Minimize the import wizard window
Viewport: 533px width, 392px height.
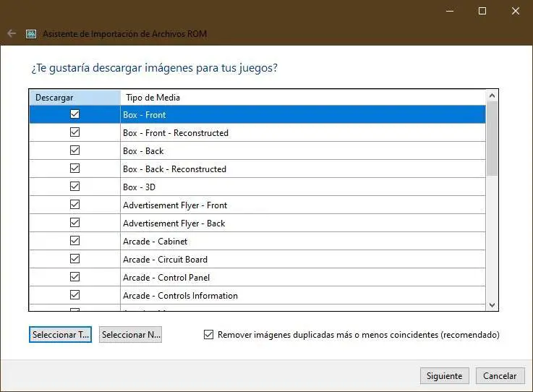pyautogui.click(x=450, y=11)
